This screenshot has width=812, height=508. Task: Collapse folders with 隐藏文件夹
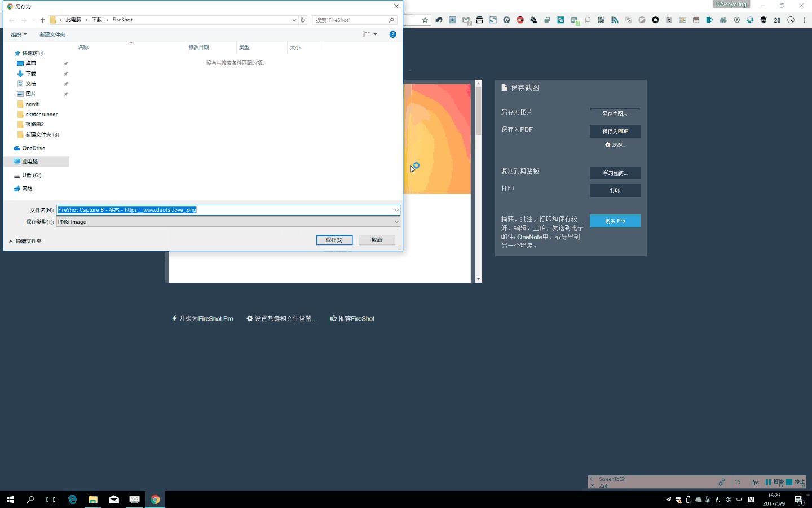(25, 241)
